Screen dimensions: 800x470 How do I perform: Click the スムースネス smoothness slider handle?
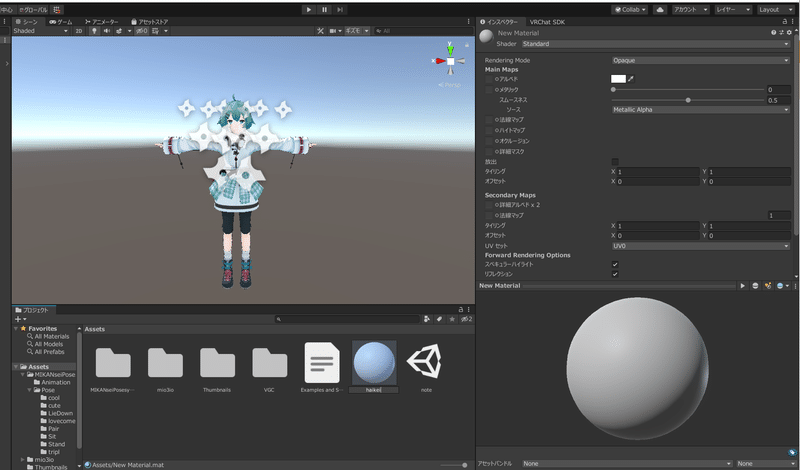[688, 100]
